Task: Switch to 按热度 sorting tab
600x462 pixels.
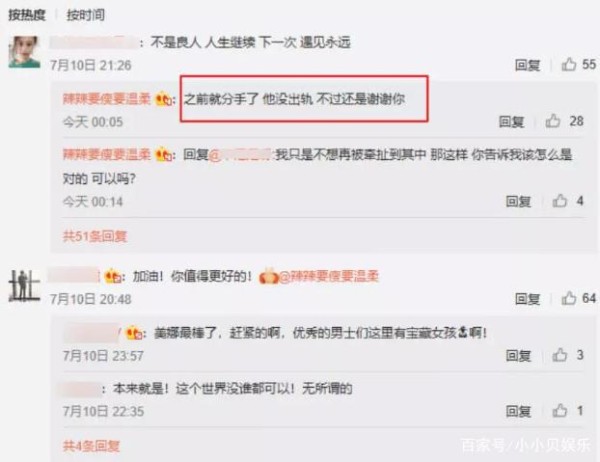Action: tap(27, 15)
